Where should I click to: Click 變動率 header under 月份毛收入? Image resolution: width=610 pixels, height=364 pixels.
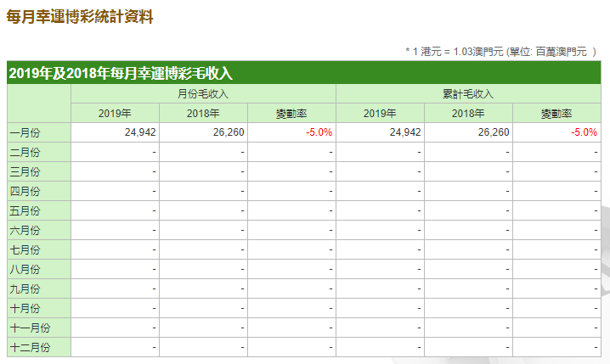291,114
